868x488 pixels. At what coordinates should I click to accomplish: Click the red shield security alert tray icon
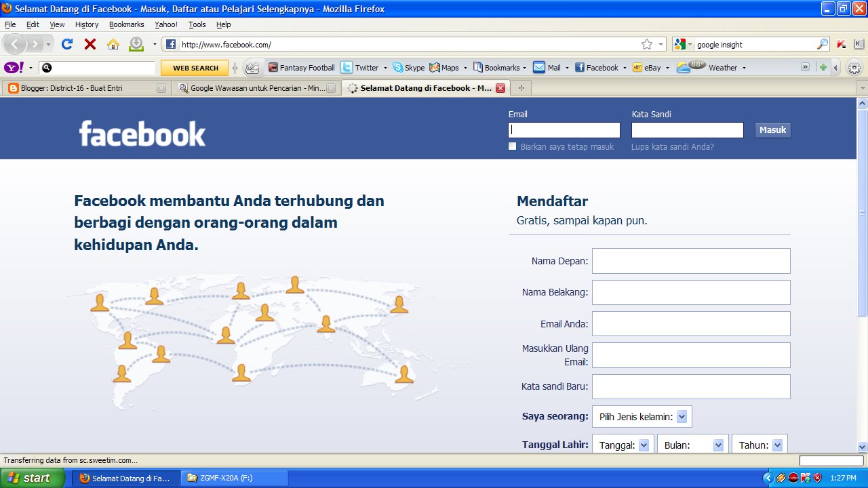(817, 478)
